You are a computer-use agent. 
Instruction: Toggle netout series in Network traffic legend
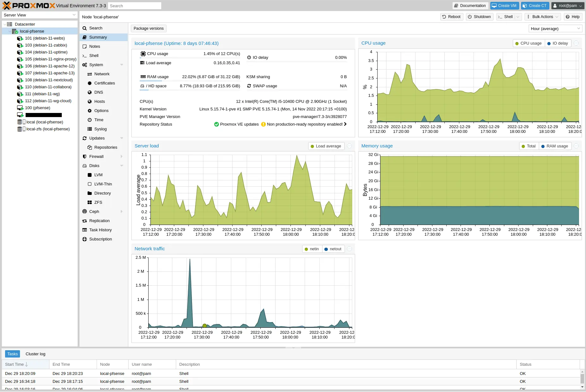click(333, 249)
